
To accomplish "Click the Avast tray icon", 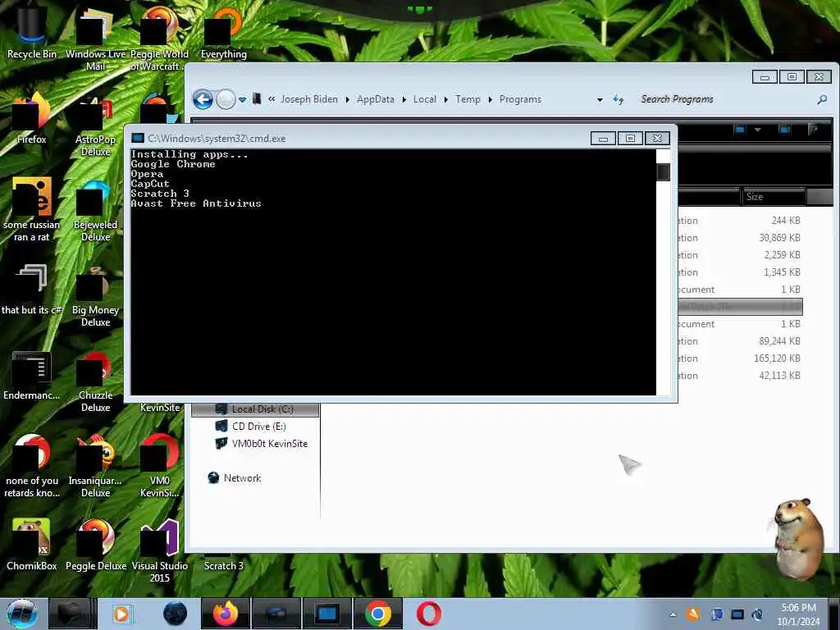I will pyautogui.click(x=693, y=614).
